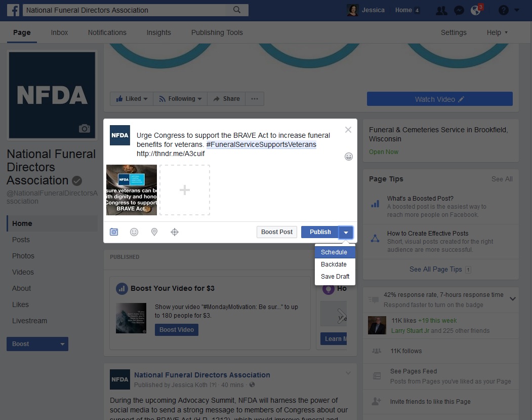Toggle the Publish options dropdown arrow

click(346, 232)
